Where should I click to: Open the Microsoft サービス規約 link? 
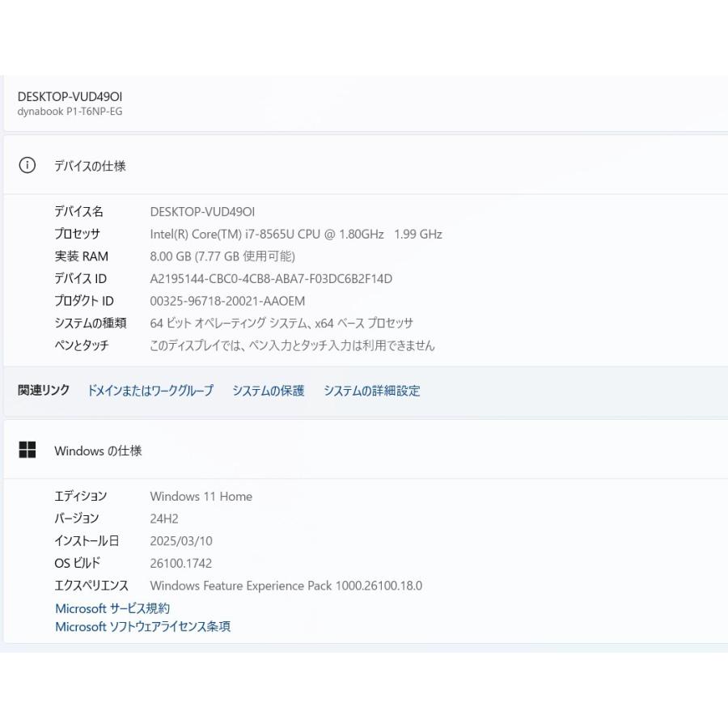pos(112,608)
